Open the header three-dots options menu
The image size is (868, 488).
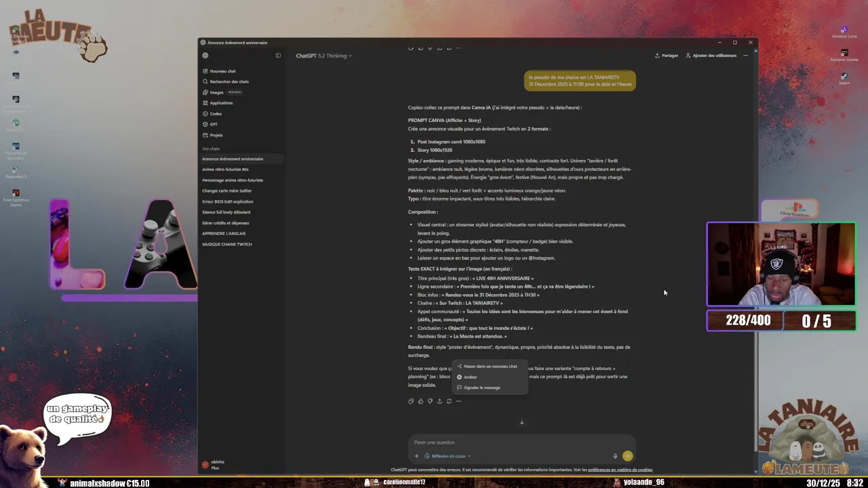[x=746, y=56]
